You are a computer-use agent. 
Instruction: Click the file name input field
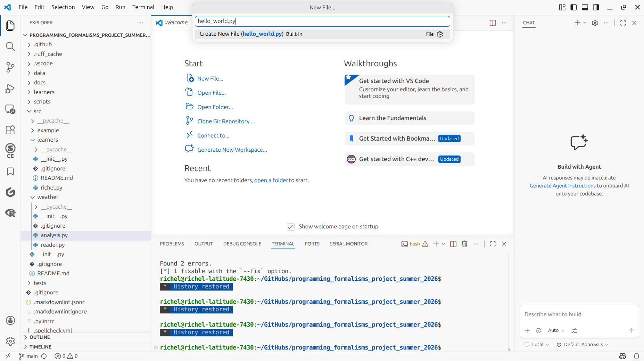click(322, 21)
